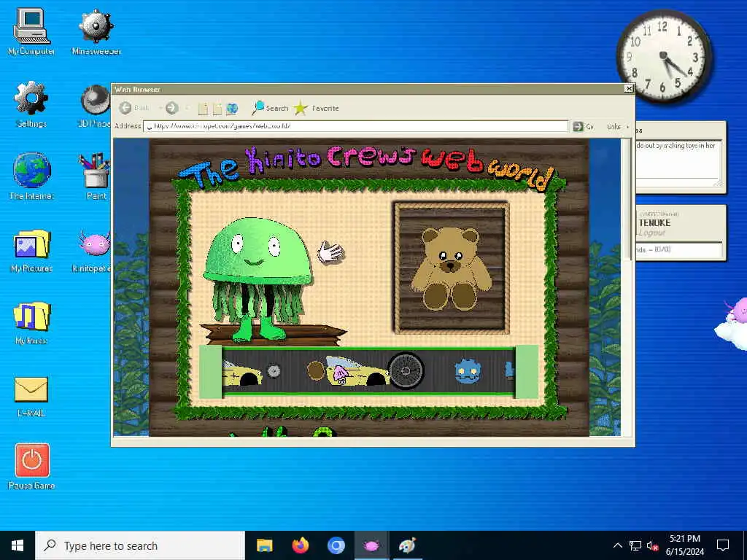Click the blue cat head toy on conveyor
Viewport: 747px width, 560px height.
(468, 371)
